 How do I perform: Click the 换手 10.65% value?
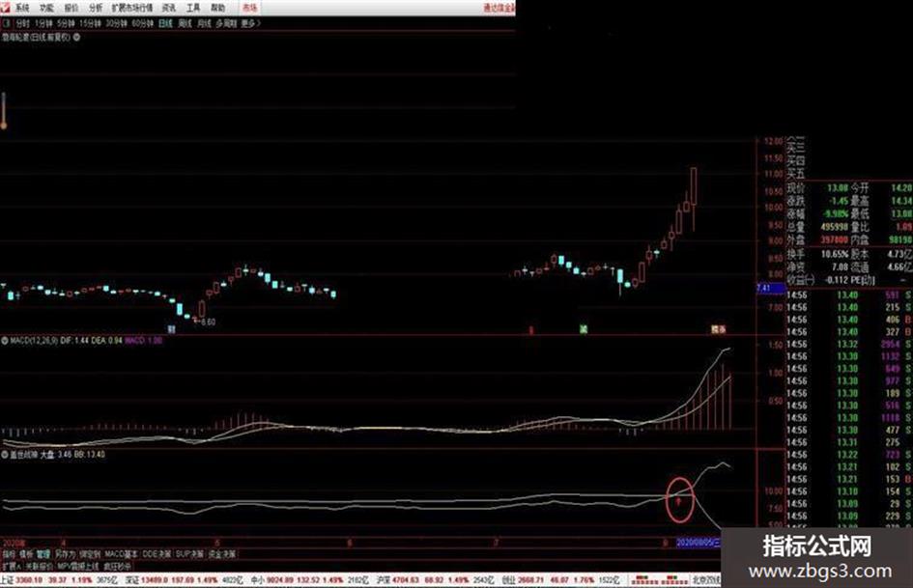click(835, 254)
